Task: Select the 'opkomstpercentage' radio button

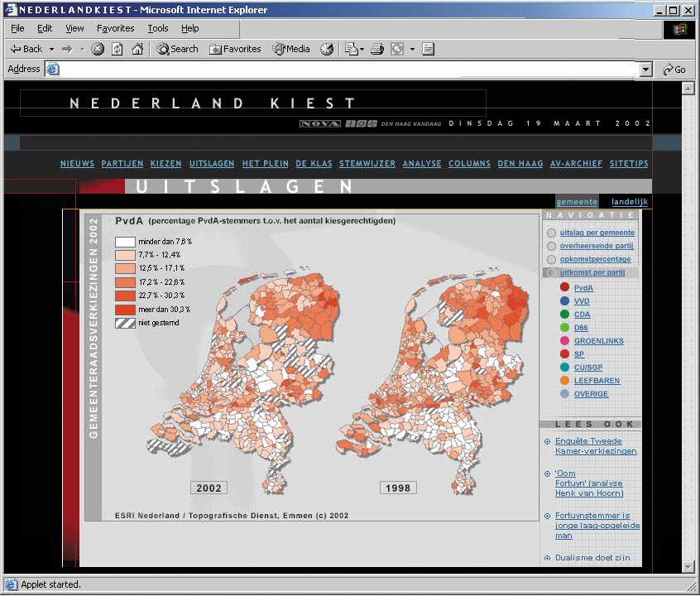Action: pyautogui.click(x=551, y=259)
